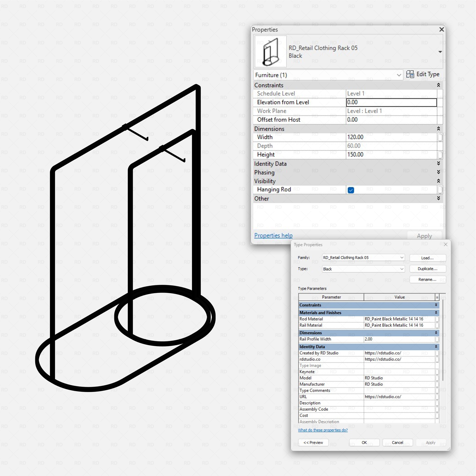Click the associate parameter button beside Hanging Rod
Screen dimensions: 476x476
[440, 190]
